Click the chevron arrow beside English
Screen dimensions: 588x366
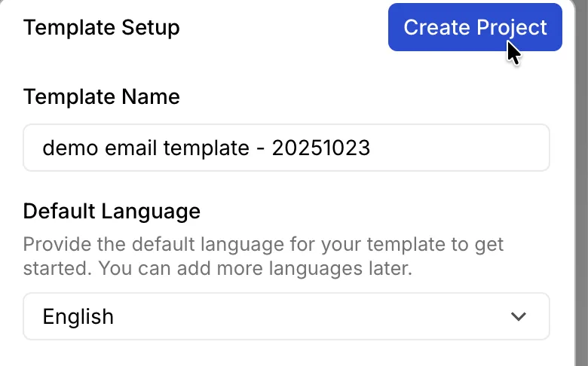pyautogui.click(x=518, y=317)
